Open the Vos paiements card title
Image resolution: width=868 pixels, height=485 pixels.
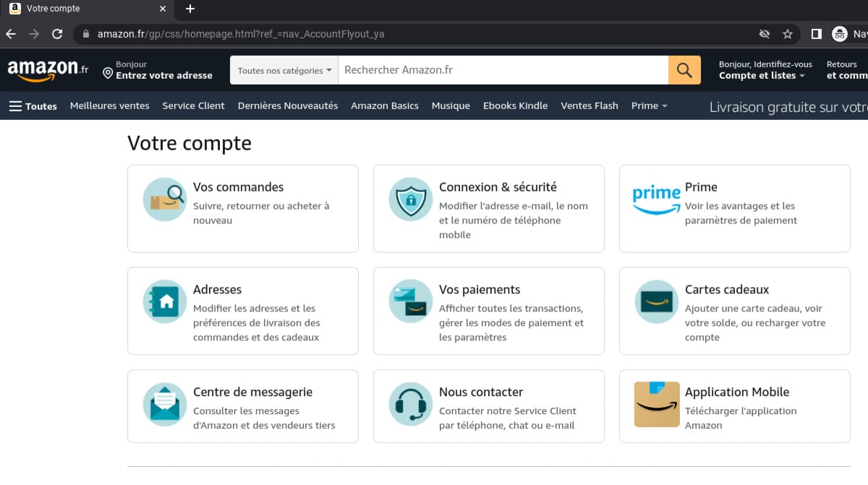tap(480, 290)
